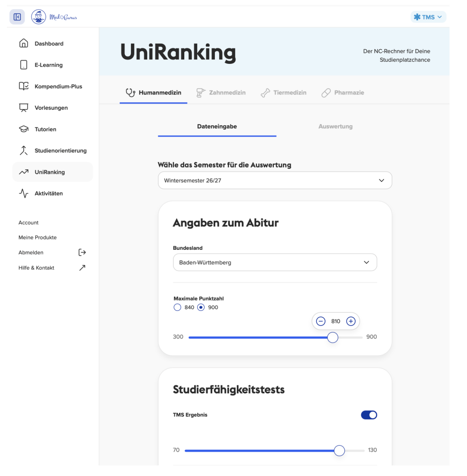
Task: Open E-Learning via the tablet icon
Action: click(24, 65)
